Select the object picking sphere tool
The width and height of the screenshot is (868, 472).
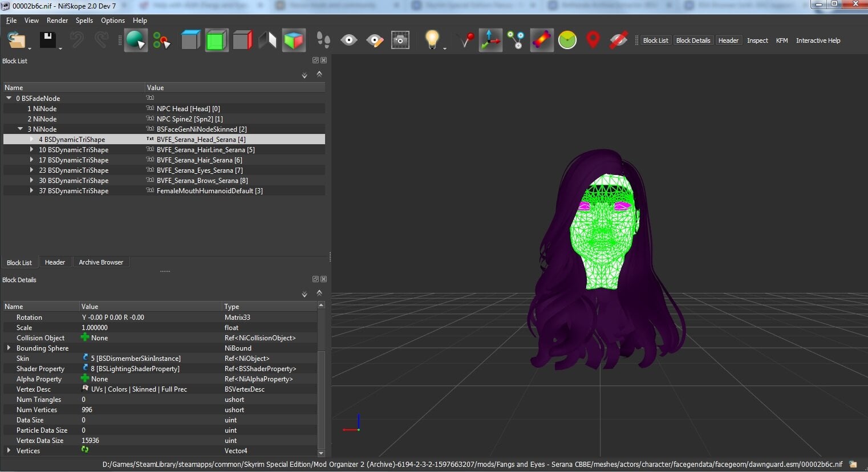tap(136, 40)
